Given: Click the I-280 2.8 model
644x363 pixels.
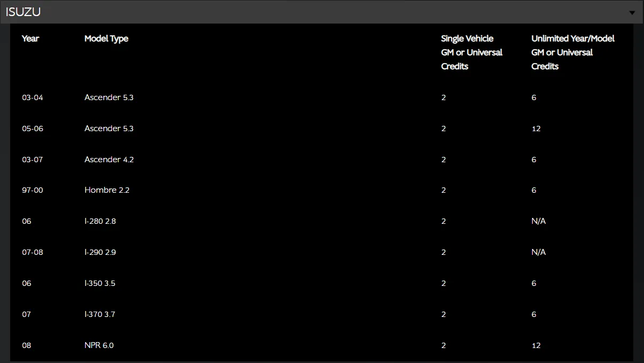Looking at the screenshot, I should pyautogui.click(x=100, y=221).
